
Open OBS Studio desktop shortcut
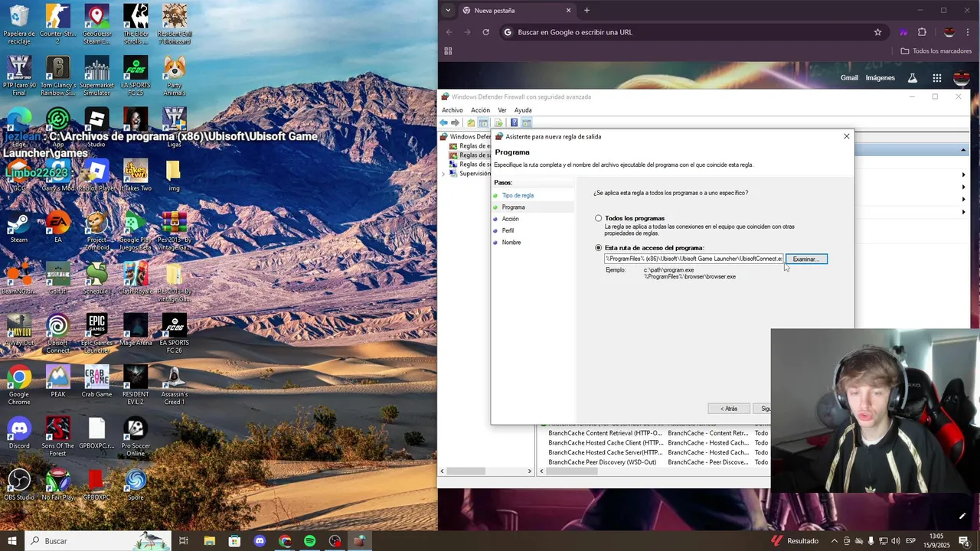point(18,486)
